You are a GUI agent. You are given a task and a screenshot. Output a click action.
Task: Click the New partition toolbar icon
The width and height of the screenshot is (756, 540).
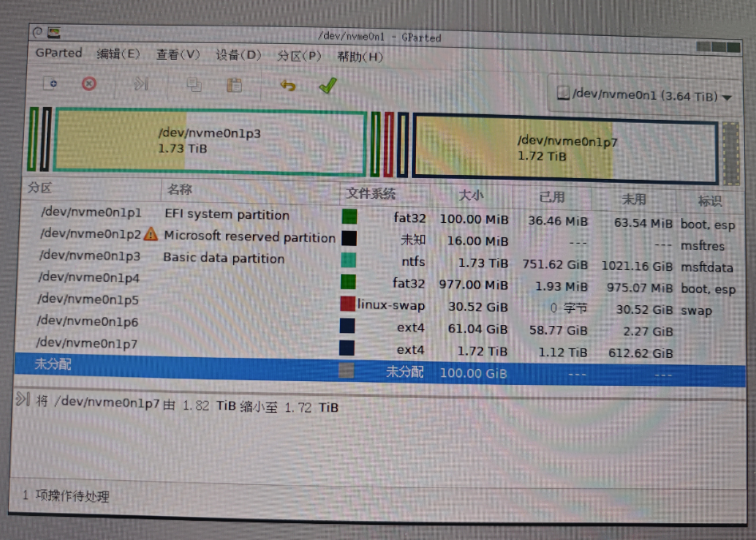coord(50,84)
